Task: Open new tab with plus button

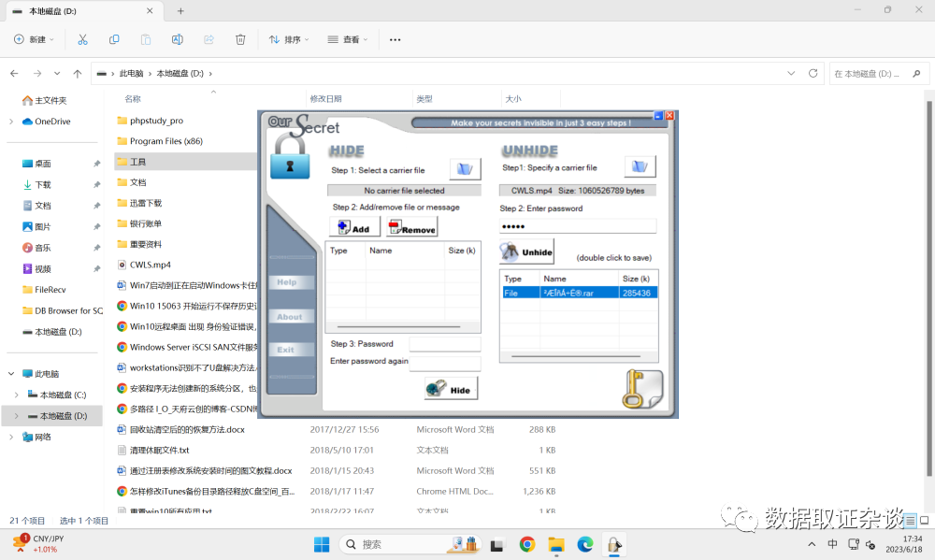Action: tap(180, 10)
